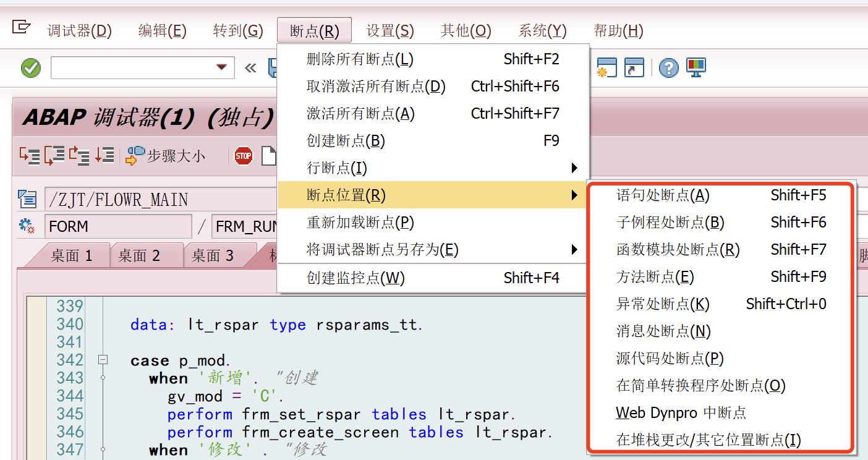
Task: Click inside the transaction command input field
Action: tap(132, 67)
